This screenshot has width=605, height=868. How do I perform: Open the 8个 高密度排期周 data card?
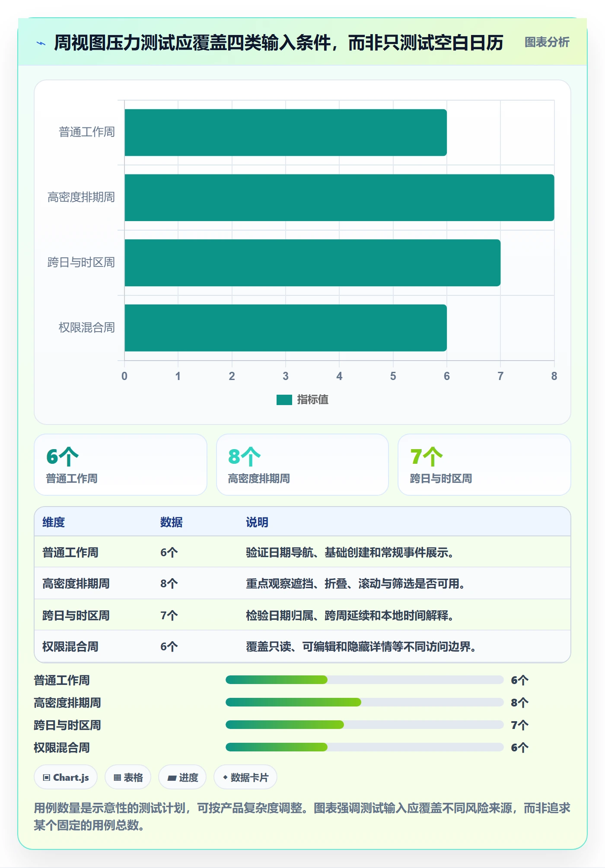(302, 465)
